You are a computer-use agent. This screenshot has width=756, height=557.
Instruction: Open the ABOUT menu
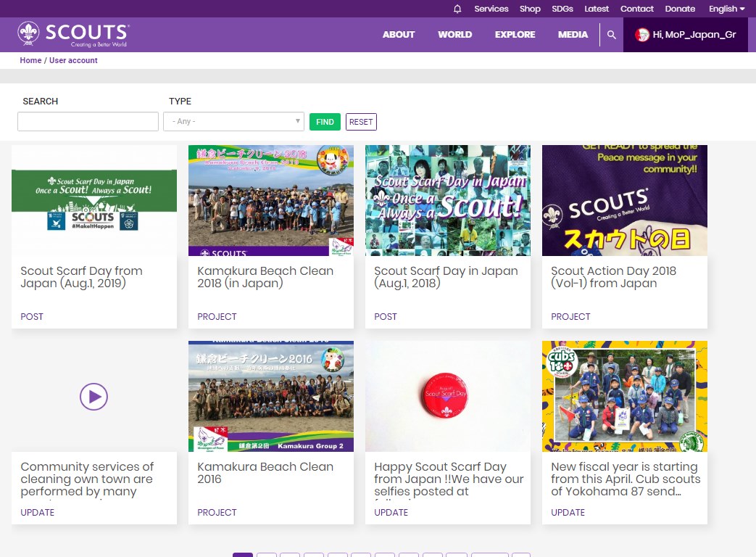[399, 35]
